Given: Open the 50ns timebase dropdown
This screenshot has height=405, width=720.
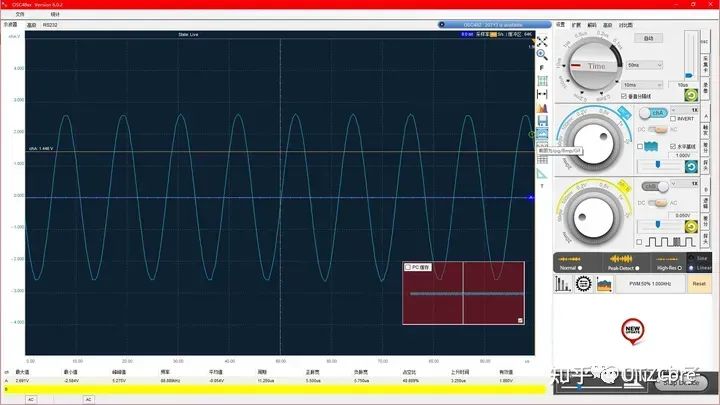Looking at the screenshot, I should pos(644,65).
